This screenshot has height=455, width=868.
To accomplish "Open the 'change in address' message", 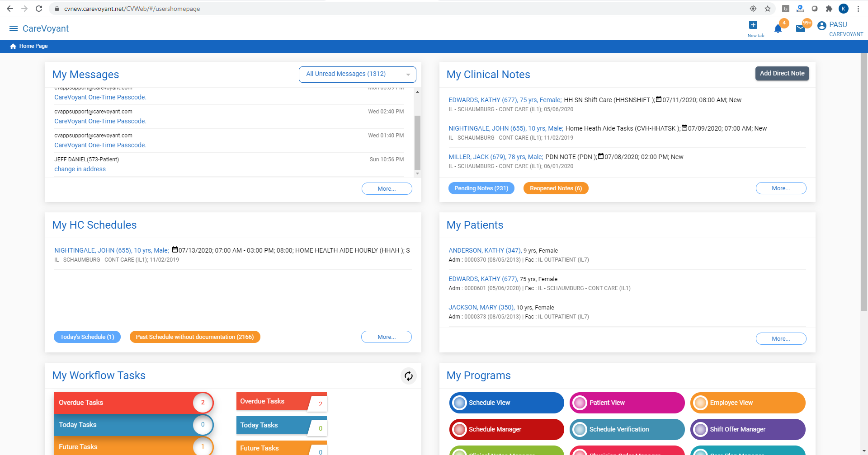I will (x=80, y=169).
